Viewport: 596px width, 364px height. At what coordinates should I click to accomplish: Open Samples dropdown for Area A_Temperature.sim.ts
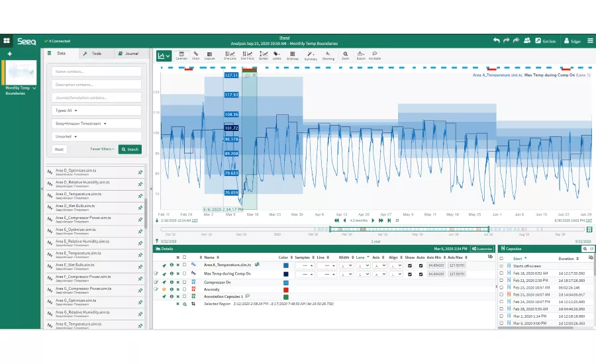point(305,265)
